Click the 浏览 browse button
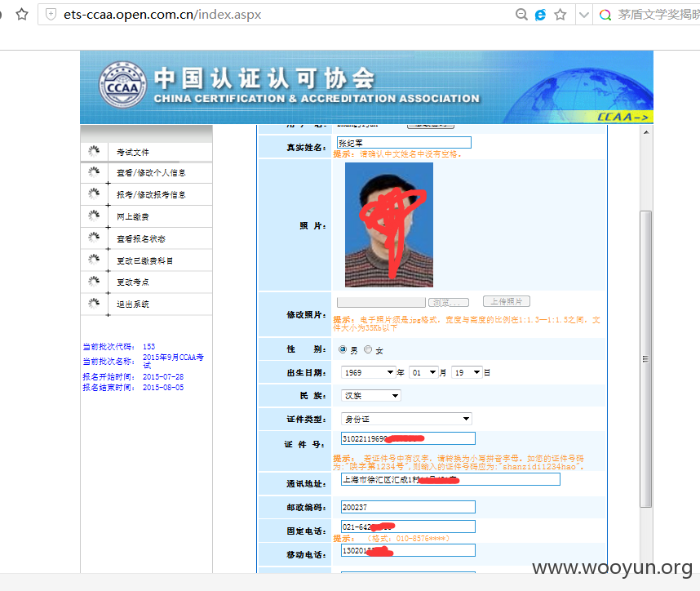Screen dimensions: 700x591 (x=449, y=302)
